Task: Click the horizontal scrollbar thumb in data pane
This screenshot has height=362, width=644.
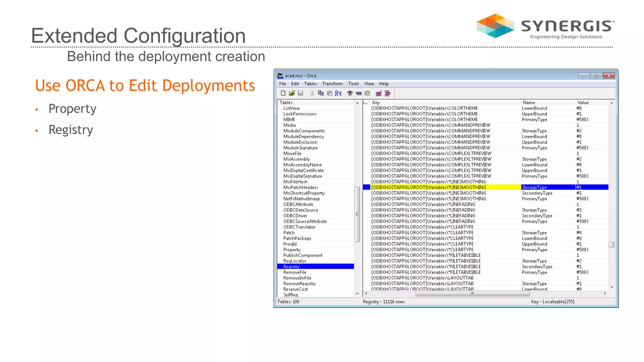Action: (473, 293)
